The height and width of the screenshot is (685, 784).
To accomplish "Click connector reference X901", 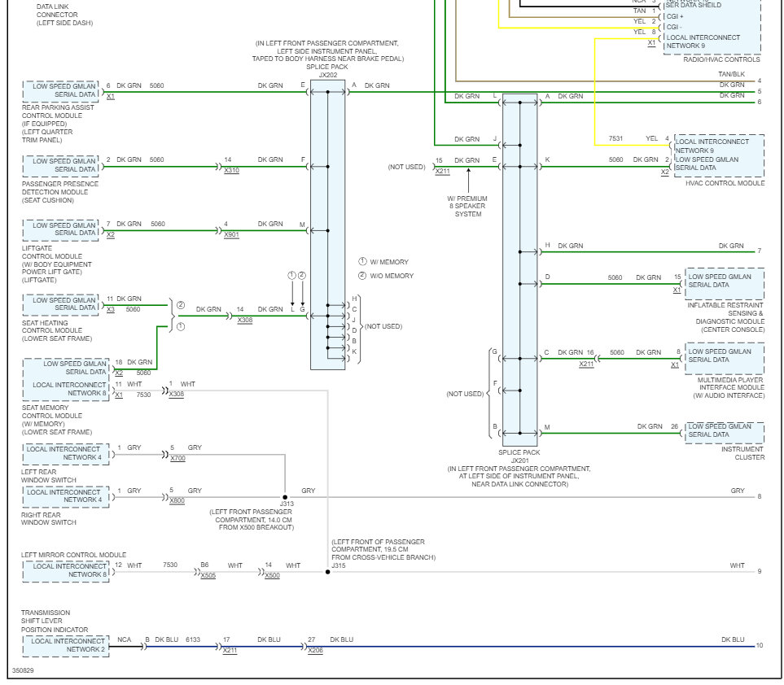I will pyautogui.click(x=231, y=235).
